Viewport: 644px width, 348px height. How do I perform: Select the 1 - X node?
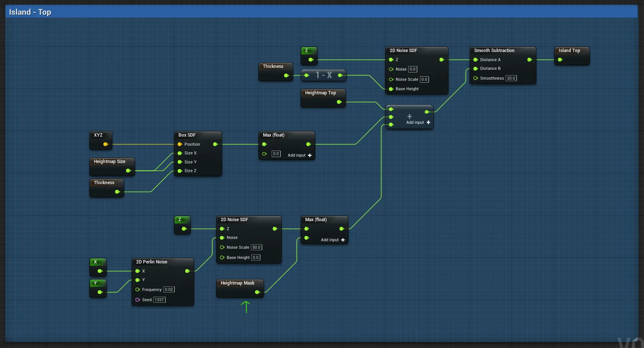coord(324,75)
